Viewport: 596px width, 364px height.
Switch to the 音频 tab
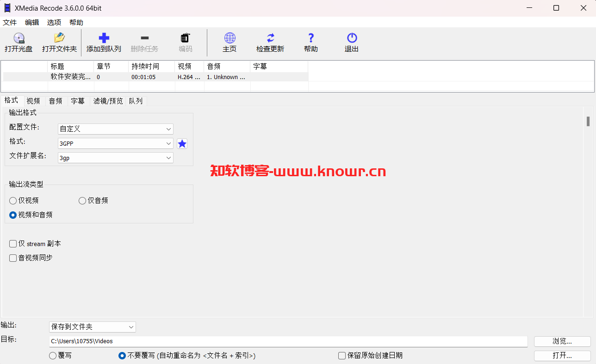56,101
